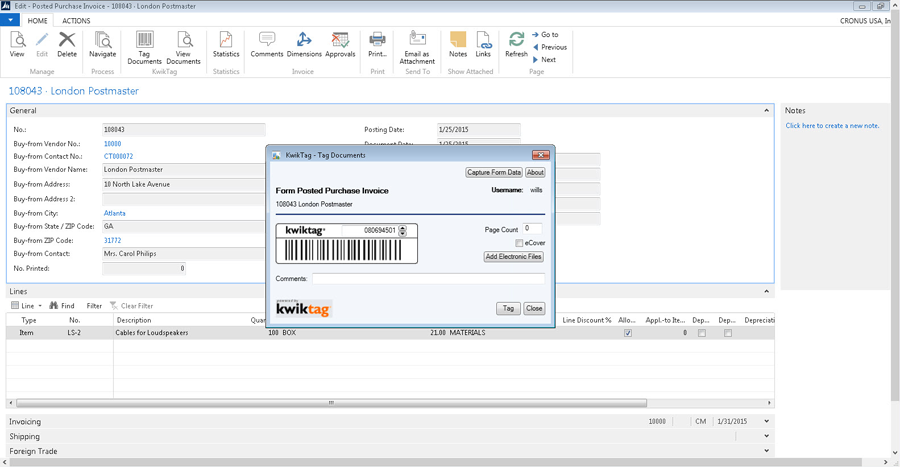Toggle second Dep... checkbox in Cables row

click(728, 333)
